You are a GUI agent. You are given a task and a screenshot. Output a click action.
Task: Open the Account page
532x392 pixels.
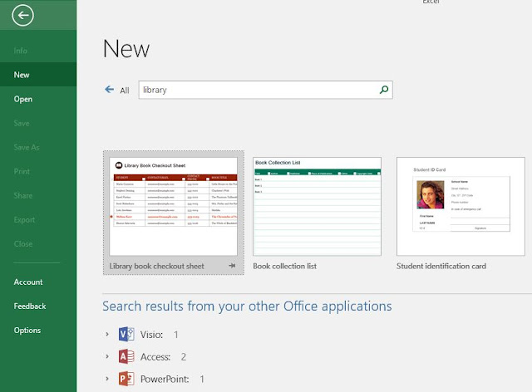tap(38, 282)
